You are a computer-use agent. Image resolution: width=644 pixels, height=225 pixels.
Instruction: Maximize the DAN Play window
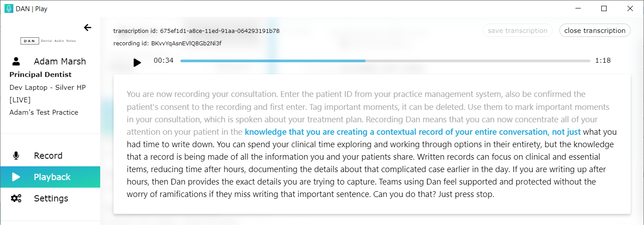604,8
